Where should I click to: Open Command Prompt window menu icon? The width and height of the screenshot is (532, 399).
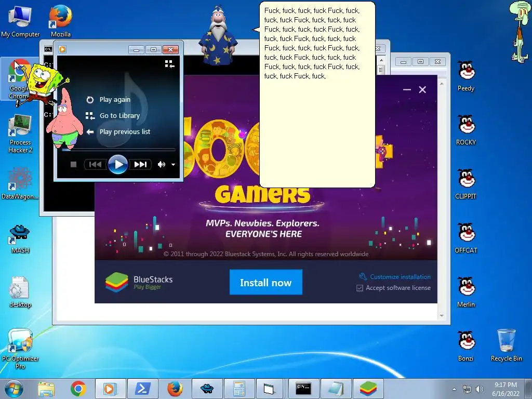48,49
